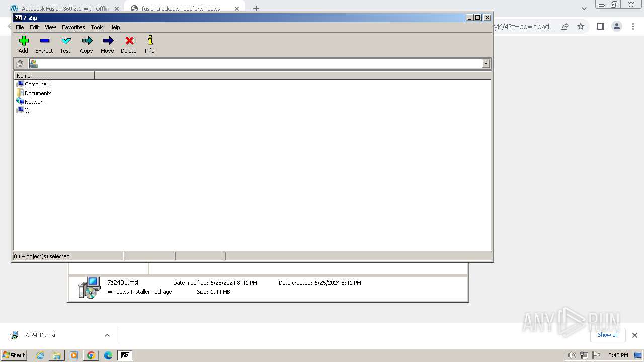Click the Delete toolbar icon
The image size is (644, 362).
[129, 44]
